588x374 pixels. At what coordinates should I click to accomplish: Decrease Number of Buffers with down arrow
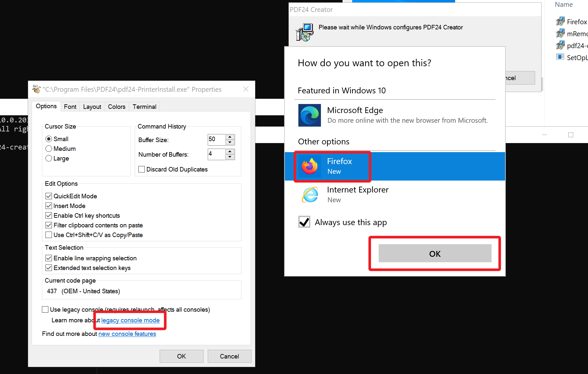tap(230, 157)
